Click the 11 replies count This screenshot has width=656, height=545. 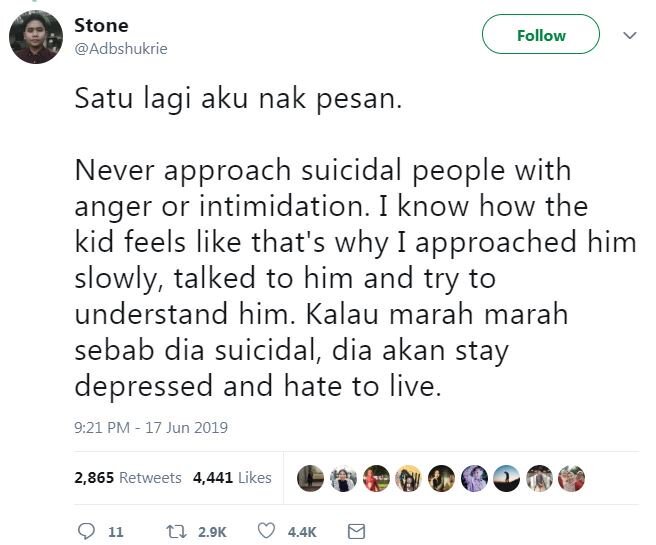[116, 532]
